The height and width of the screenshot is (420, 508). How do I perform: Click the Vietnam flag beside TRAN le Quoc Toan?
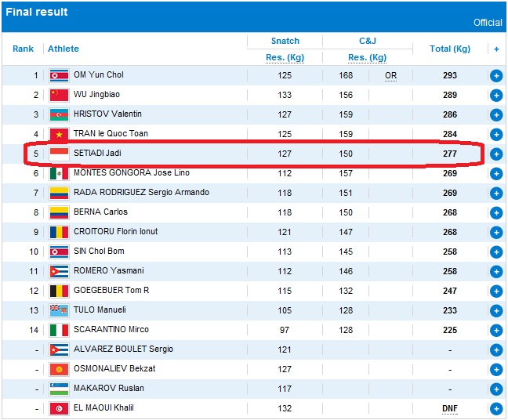[59, 134]
